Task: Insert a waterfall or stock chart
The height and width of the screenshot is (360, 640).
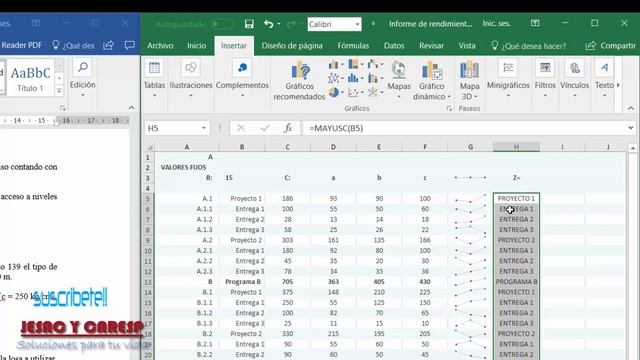Action: [375, 64]
